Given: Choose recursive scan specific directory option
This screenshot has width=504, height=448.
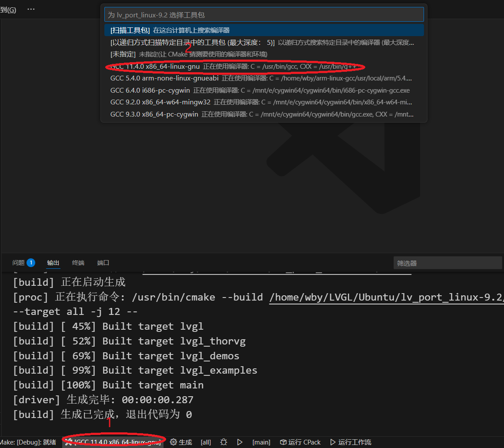Looking at the screenshot, I should click(x=264, y=43).
